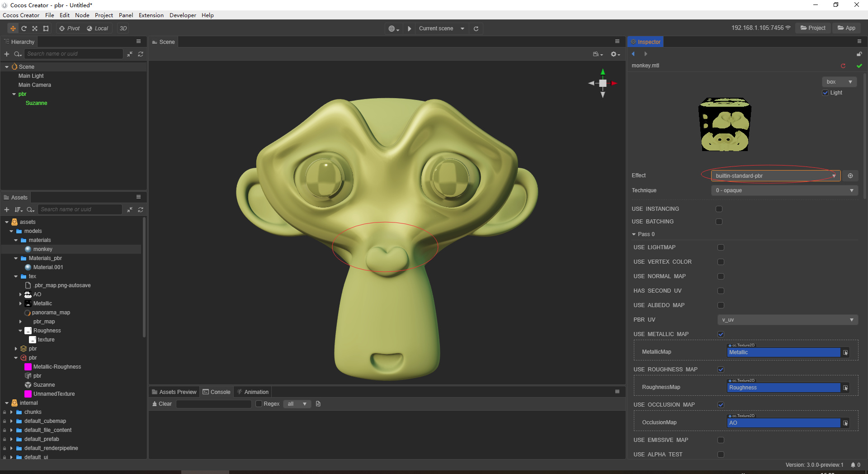
Task: Go back in Inspector history
Action: click(633, 54)
